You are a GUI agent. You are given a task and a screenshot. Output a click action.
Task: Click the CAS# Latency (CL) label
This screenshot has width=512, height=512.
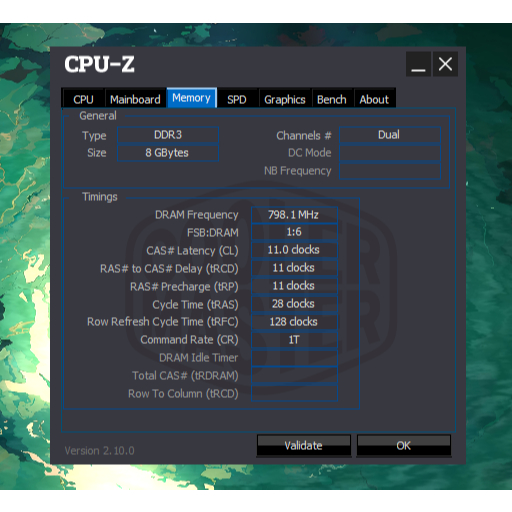[x=192, y=251]
